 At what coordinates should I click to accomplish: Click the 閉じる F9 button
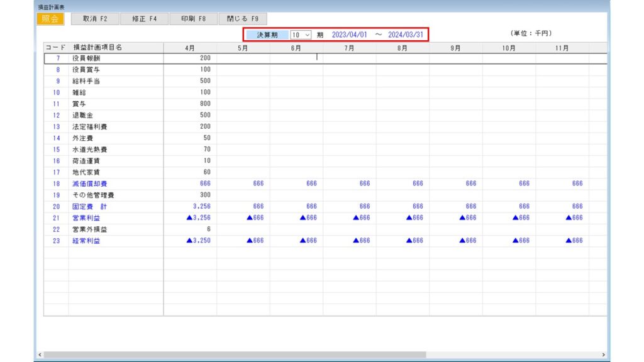pos(243,19)
